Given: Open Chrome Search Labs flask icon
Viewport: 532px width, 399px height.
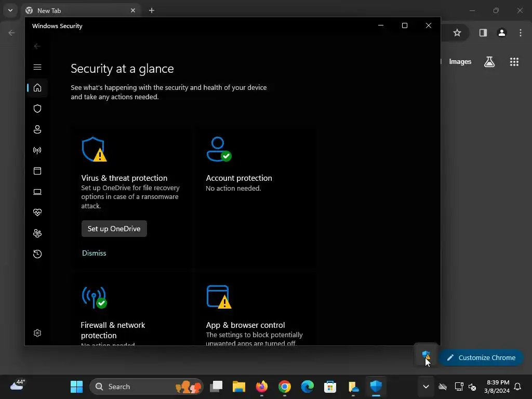Looking at the screenshot, I should pos(489,62).
